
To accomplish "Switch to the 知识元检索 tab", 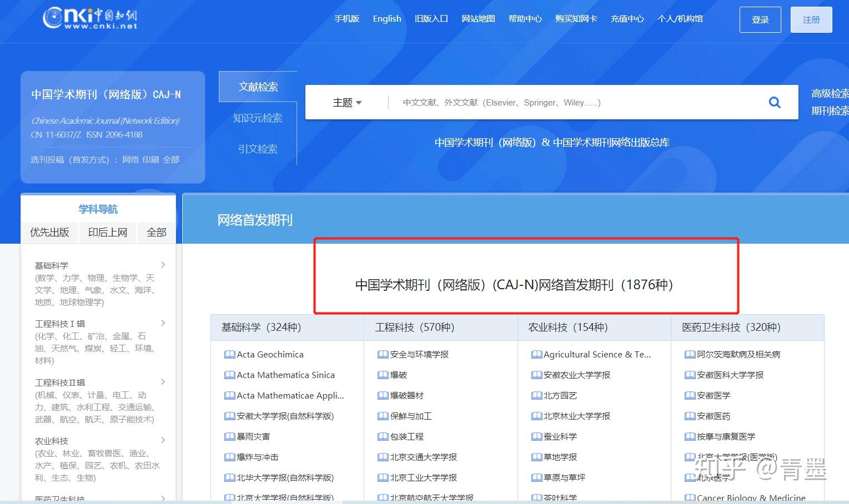I will pyautogui.click(x=258, y=118).
